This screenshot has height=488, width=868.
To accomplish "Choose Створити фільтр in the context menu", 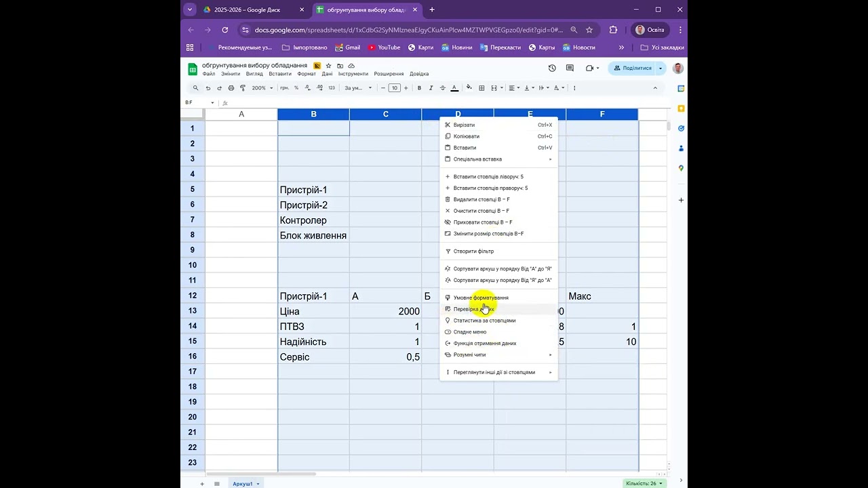I will coord(498,251).
